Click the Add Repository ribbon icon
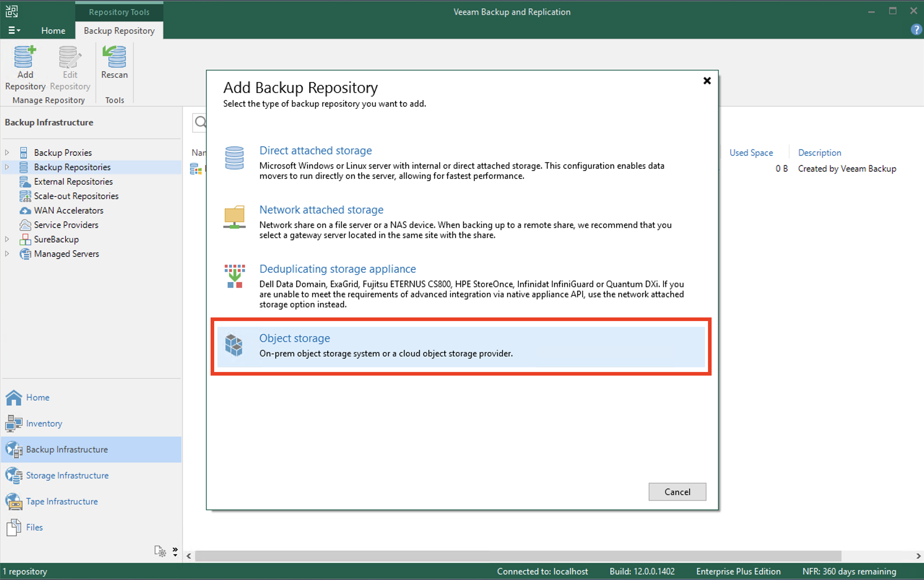This screenshot has height=580, width=924. tap(25, 57)
